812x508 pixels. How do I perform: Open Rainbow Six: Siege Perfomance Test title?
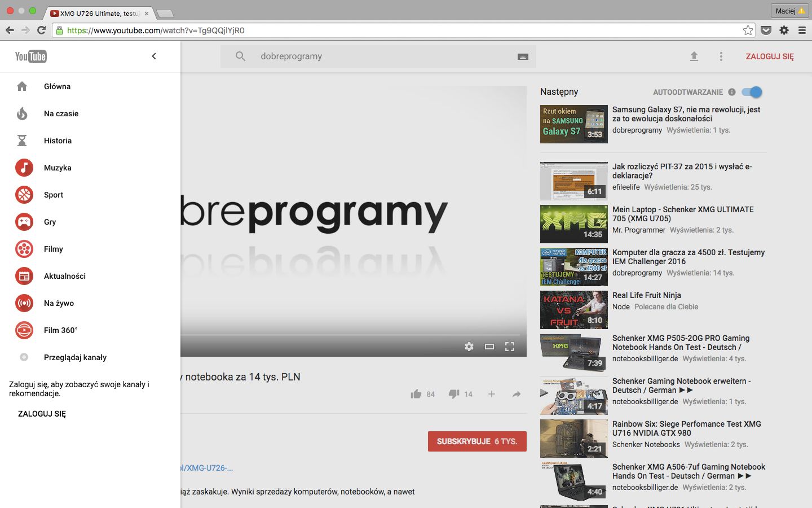687,428
